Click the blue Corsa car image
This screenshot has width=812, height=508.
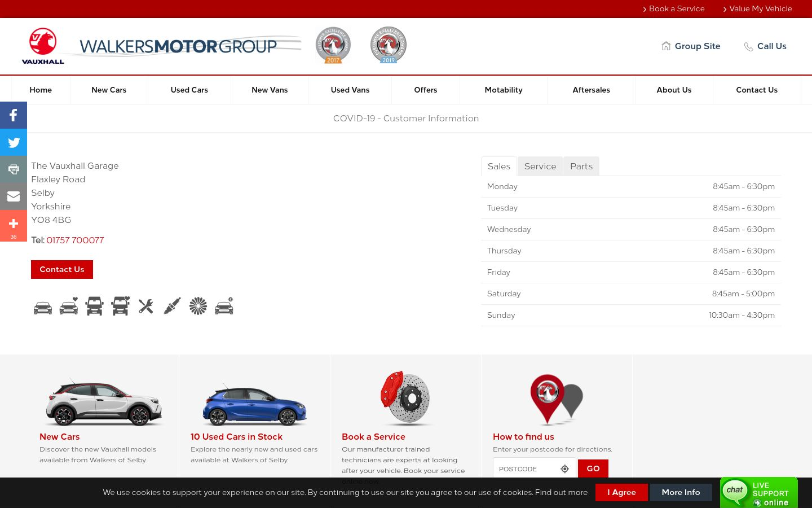click(x=254, y=404)
